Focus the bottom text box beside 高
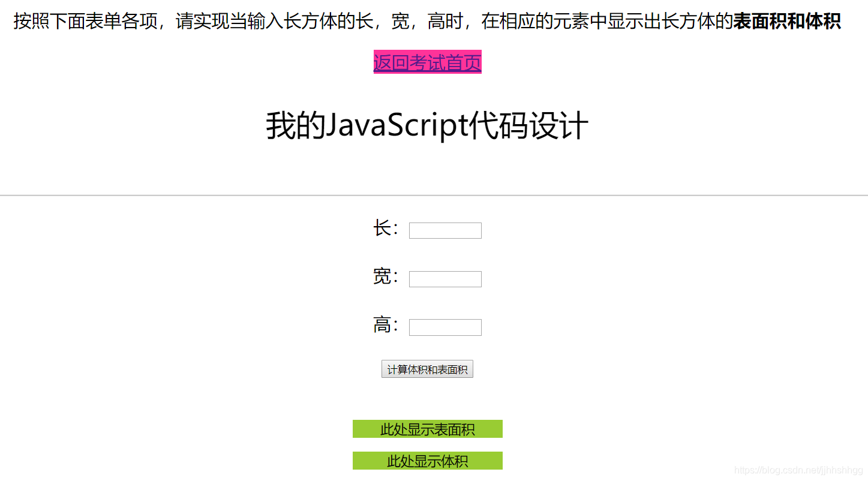The height and width of the screenshot is (481, 868). [444, 327]
